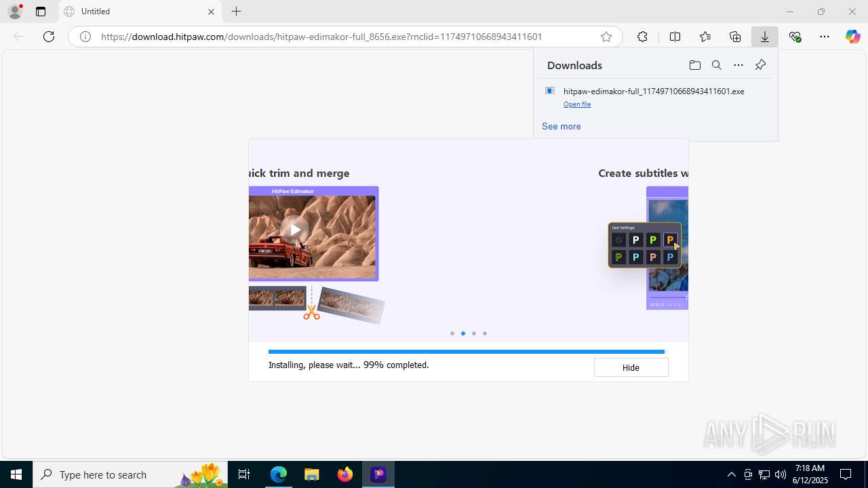Add page to favorites star icon

pyautogui.click(x=606, y=37)
